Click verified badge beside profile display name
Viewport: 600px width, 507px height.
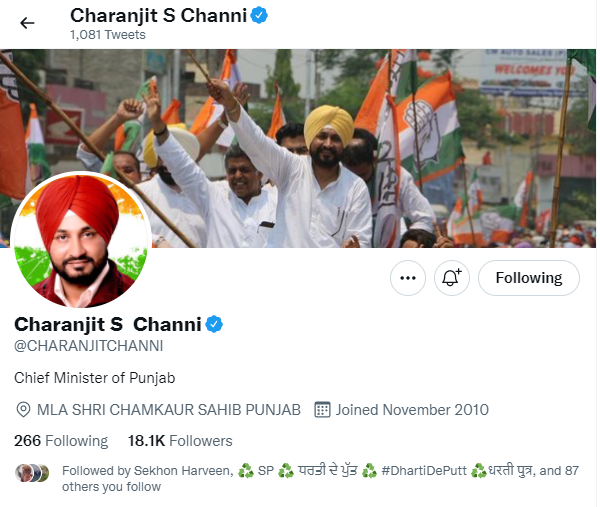point(214,324)
